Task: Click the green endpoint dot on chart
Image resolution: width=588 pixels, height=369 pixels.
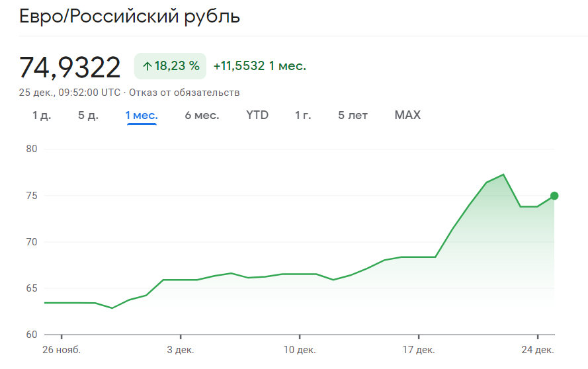Action: 554,196
